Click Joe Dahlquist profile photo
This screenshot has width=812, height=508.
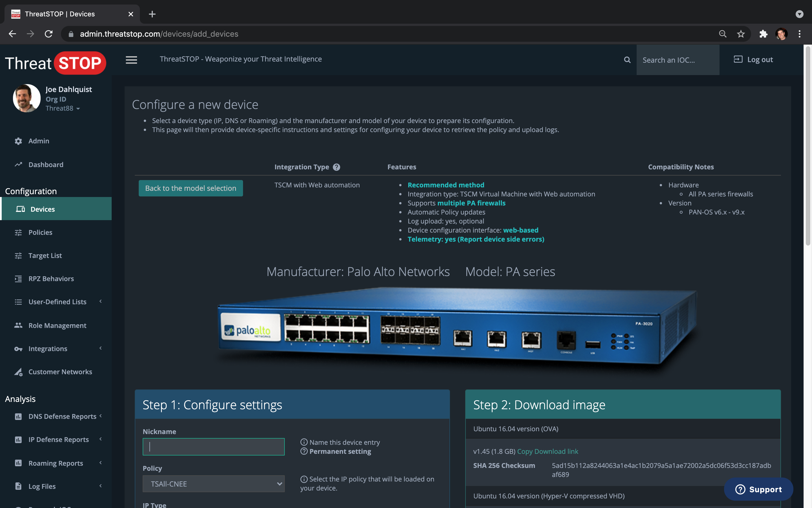click(x=27, y=98)
